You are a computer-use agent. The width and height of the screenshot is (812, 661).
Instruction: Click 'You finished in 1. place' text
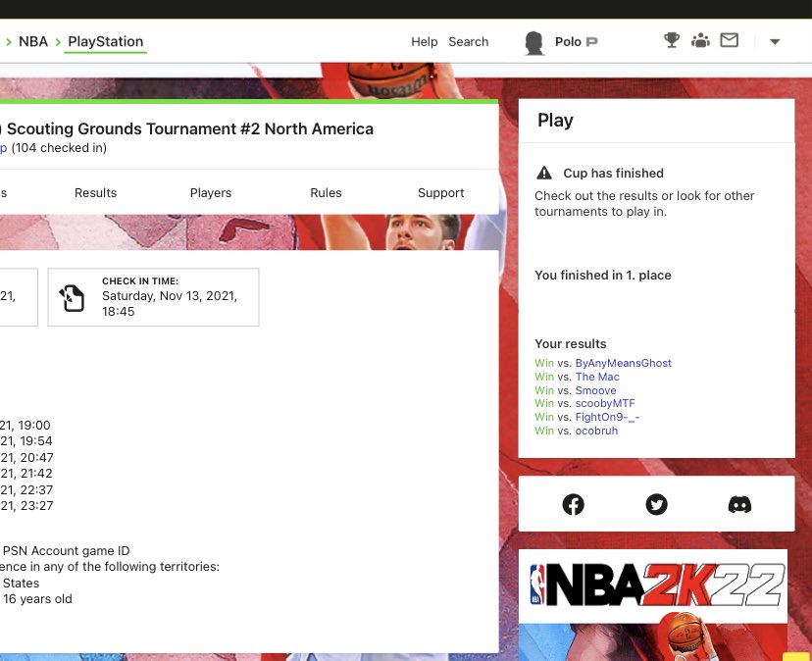click(603, 275)
